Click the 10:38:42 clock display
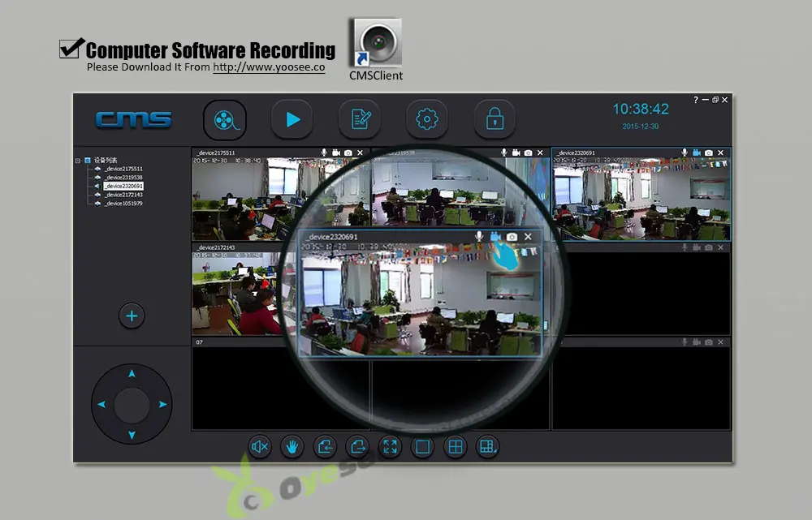This screenshot has height=520, width=812. [641, 110]
